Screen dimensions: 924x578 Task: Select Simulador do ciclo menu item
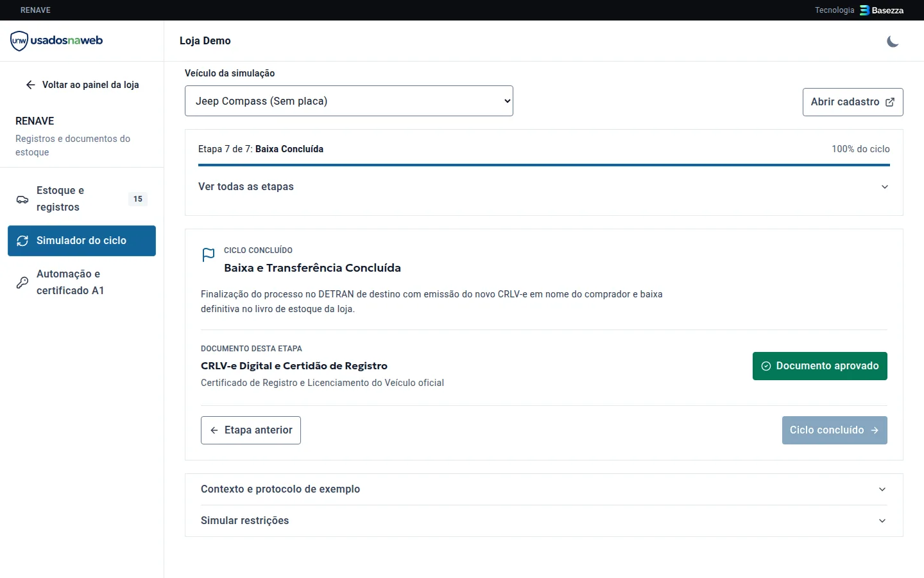[81, 241]
